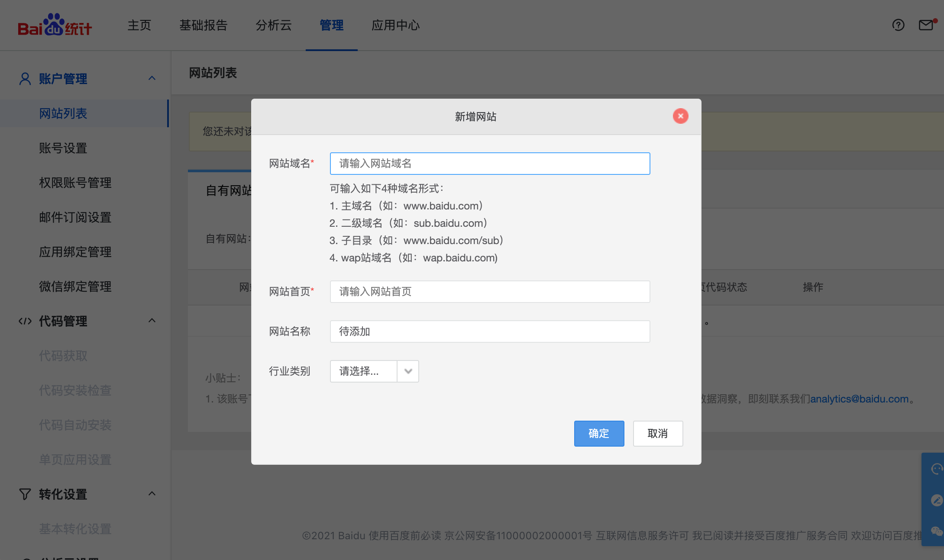Click the 转化设置 funnel icon
The height and width of the screenshot is (560, 944).
click(25, 494)
